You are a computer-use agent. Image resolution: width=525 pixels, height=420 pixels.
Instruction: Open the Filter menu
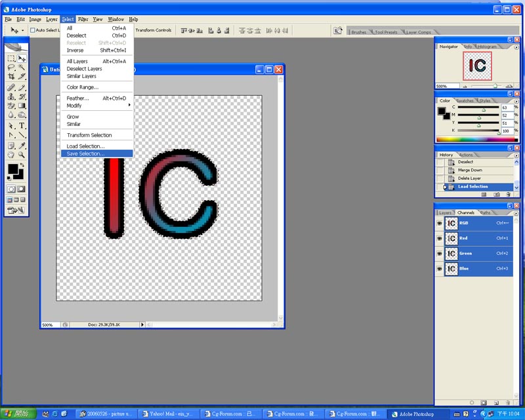point(83,20)
